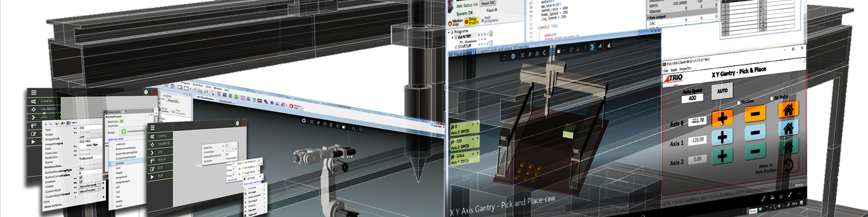Click the orange plus button for Axis 0
Image resolution: width=868 pixels, height=217 pixels.
722,117
